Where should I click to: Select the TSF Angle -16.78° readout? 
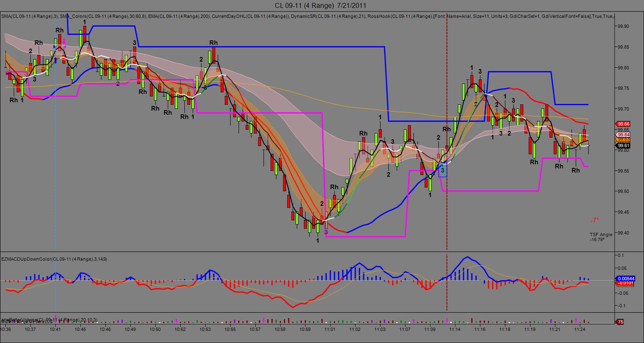click(x=601, y=237)
